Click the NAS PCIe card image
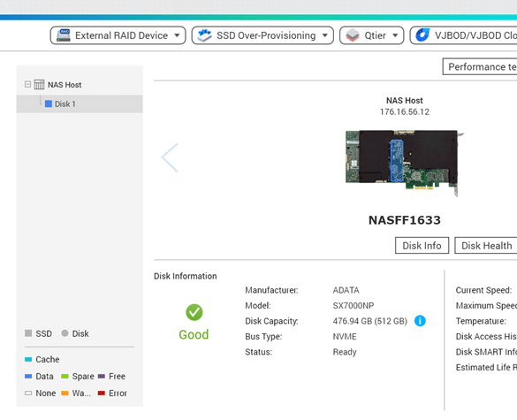 (405, 163)
